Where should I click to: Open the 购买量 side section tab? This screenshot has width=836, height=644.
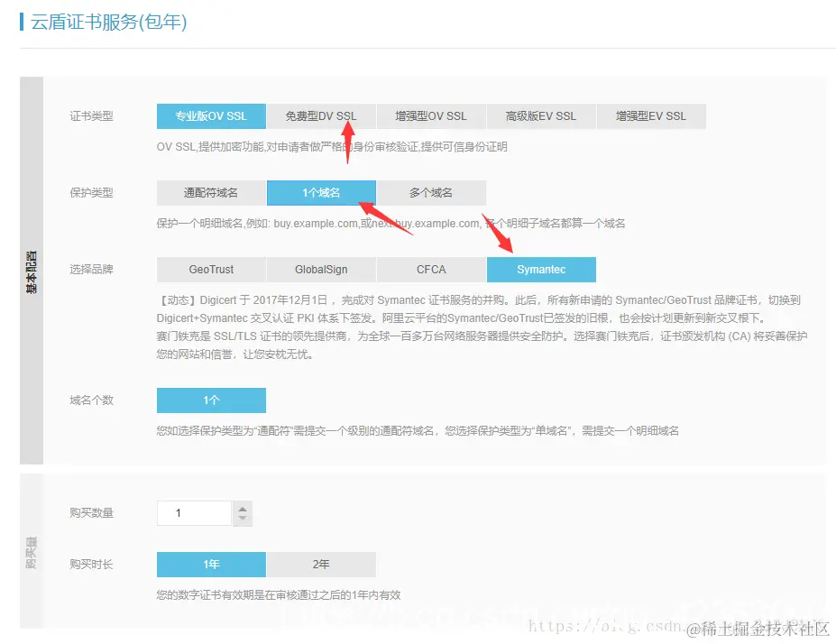click(x=32, y=552)
